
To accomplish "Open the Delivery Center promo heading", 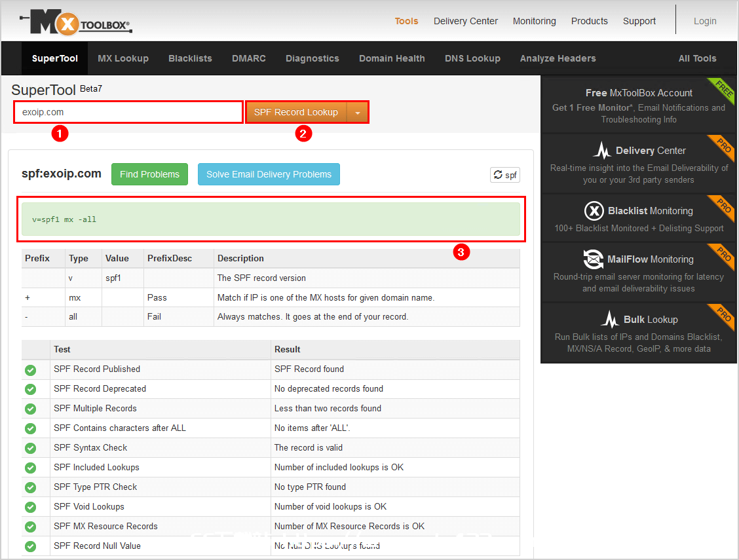I will [651, 151].
